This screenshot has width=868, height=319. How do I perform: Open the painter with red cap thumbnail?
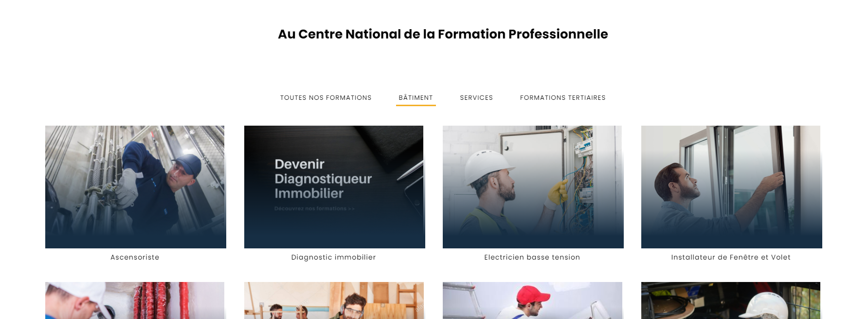[532, 300]
